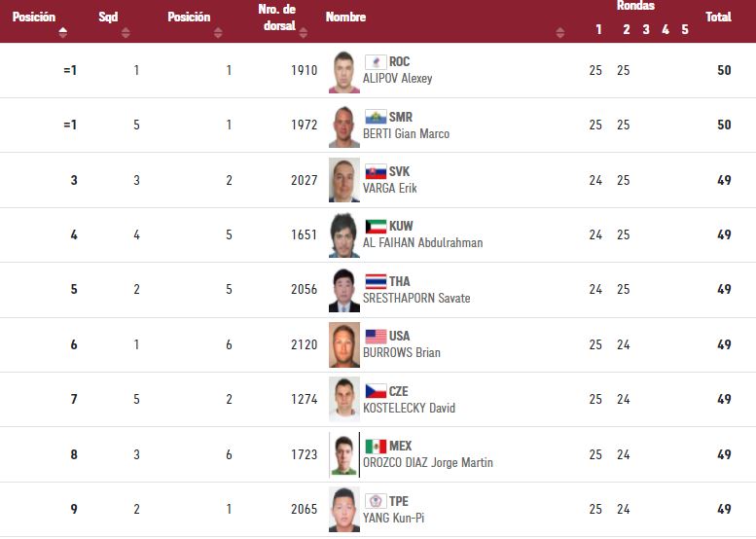Click the Czech Republic flag icon
The width and height of the screenshot is (756, 539).
point(375,391)
